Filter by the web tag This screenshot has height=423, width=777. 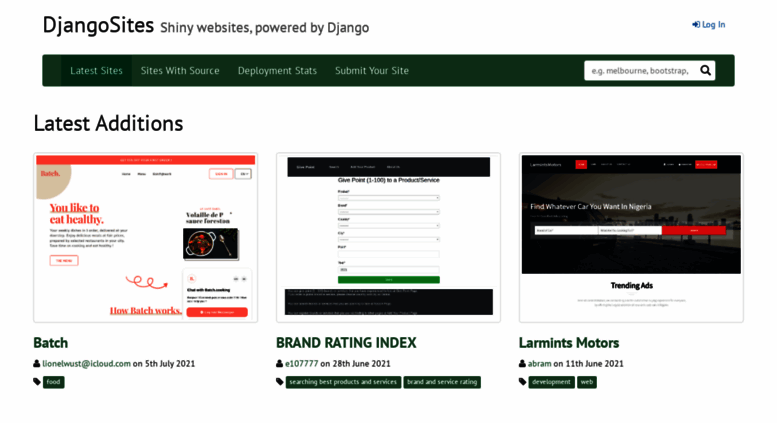587,382
